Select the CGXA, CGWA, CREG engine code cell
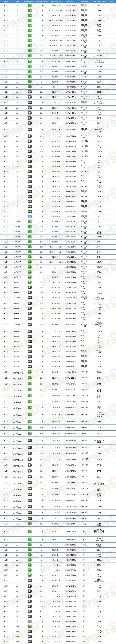This screenshot has height=644, width=116. click(99, 539)
